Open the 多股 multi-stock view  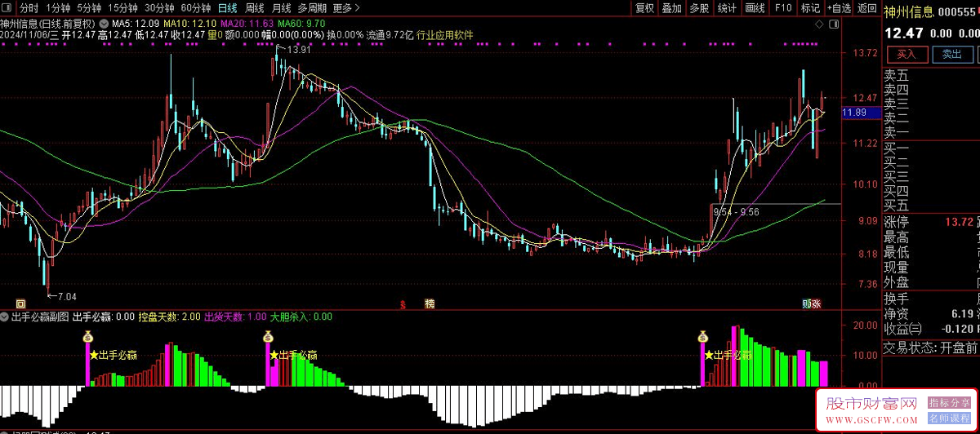tap(699, 8)
